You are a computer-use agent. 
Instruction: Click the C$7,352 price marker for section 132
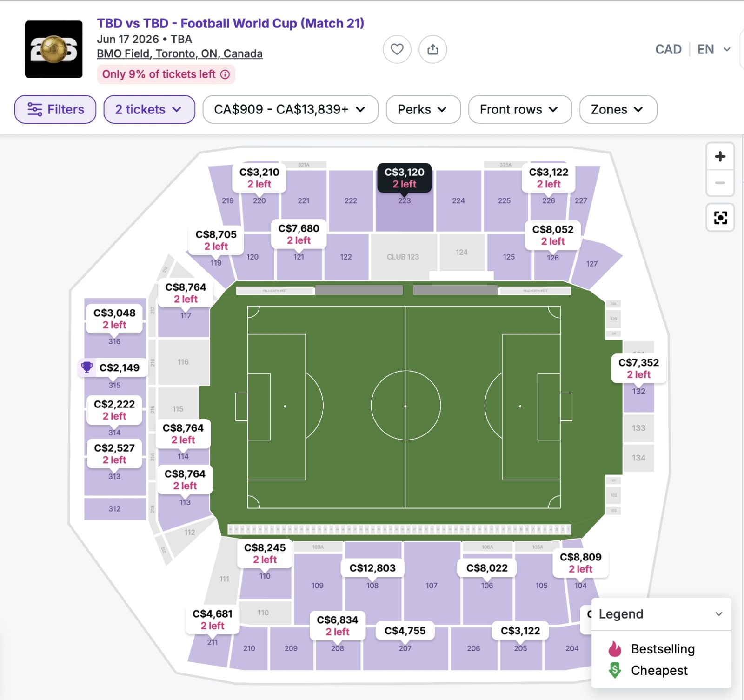[638, 368]
